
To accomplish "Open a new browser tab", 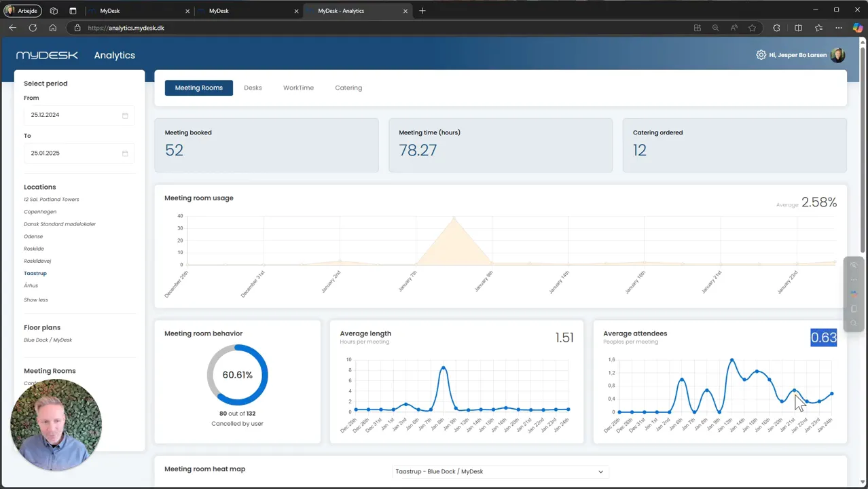I will pyautogui.click(x=422, y=11).
